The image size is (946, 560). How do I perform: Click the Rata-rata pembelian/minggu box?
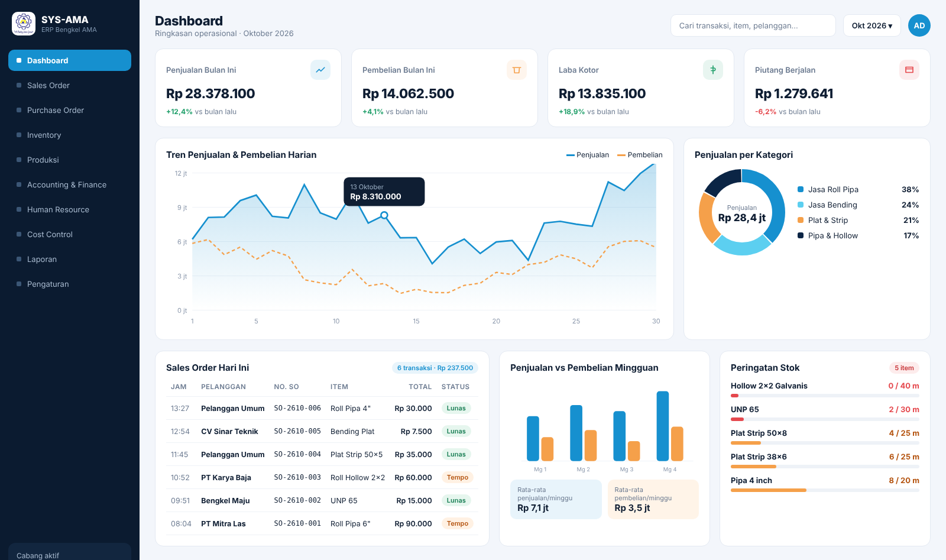(653, 499)
